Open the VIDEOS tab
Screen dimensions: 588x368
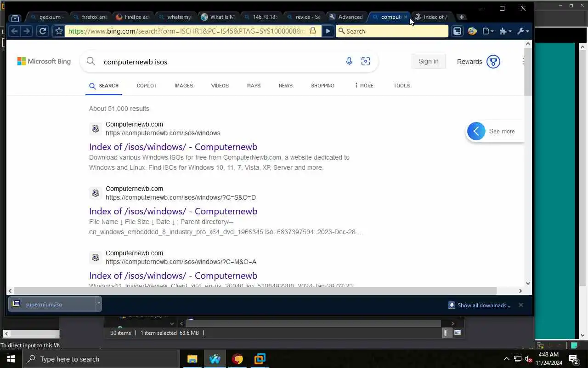tap(220, 86)
